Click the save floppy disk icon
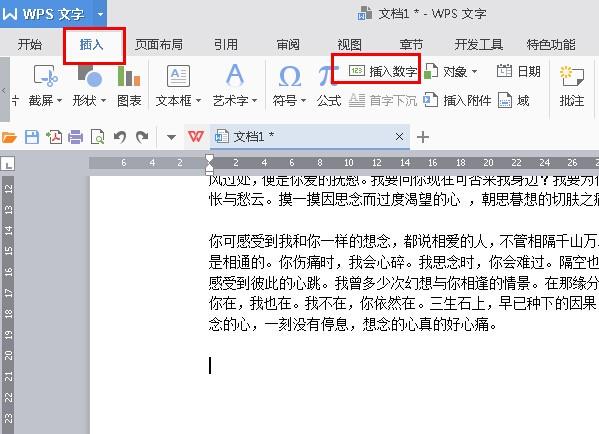The image size is (599, 434). (x=32, y=137)
